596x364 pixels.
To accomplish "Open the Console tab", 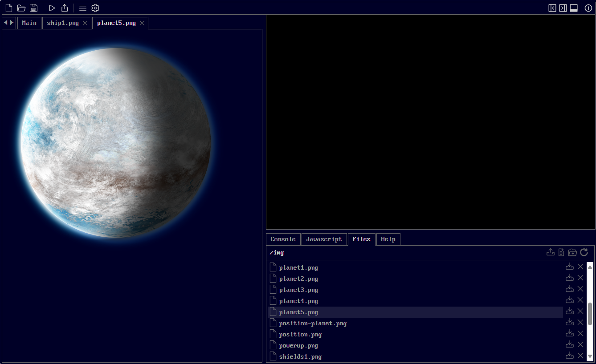I will [x=283, y=239].
